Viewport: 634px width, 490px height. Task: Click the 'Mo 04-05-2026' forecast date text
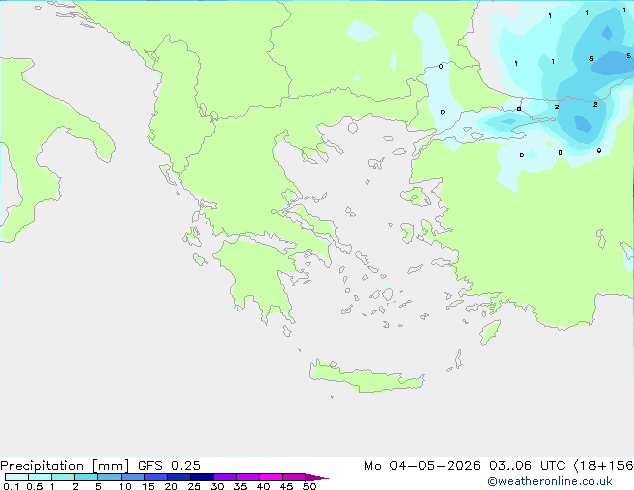click(422, 466)
